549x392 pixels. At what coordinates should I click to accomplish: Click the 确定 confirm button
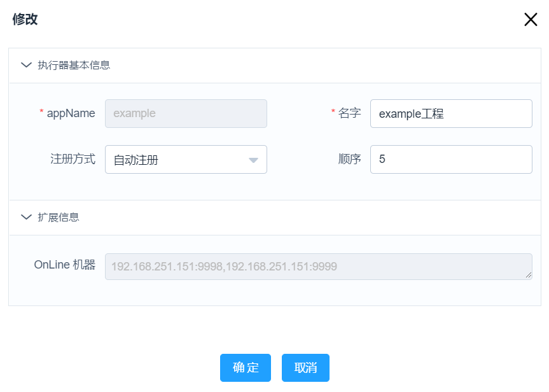tap(245, 368)
